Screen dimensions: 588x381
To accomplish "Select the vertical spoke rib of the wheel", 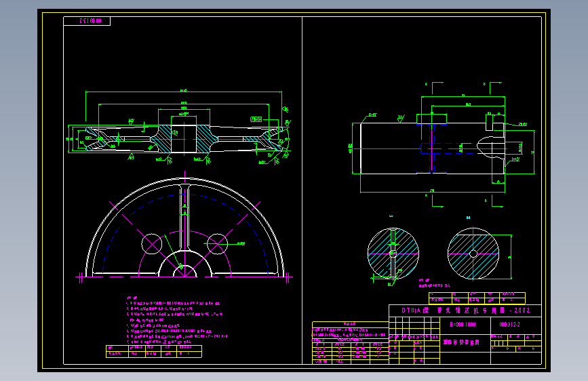I will 184,218.
